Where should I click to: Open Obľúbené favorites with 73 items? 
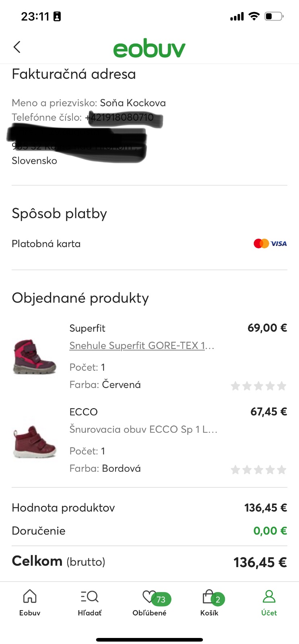[x=150, y=602]
